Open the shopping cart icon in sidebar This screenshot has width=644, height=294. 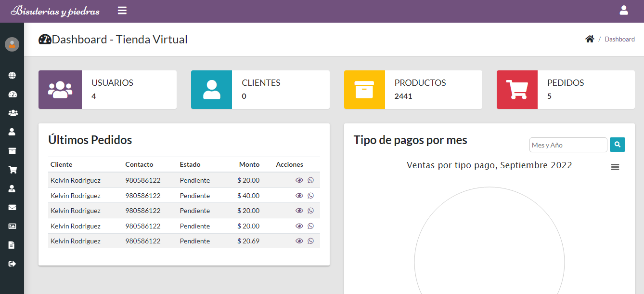[13, 170]
